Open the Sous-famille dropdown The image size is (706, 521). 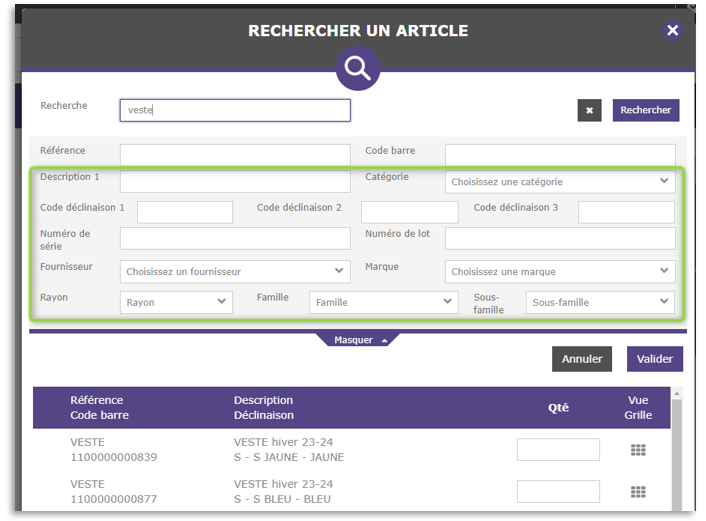(x=600, y=302)
